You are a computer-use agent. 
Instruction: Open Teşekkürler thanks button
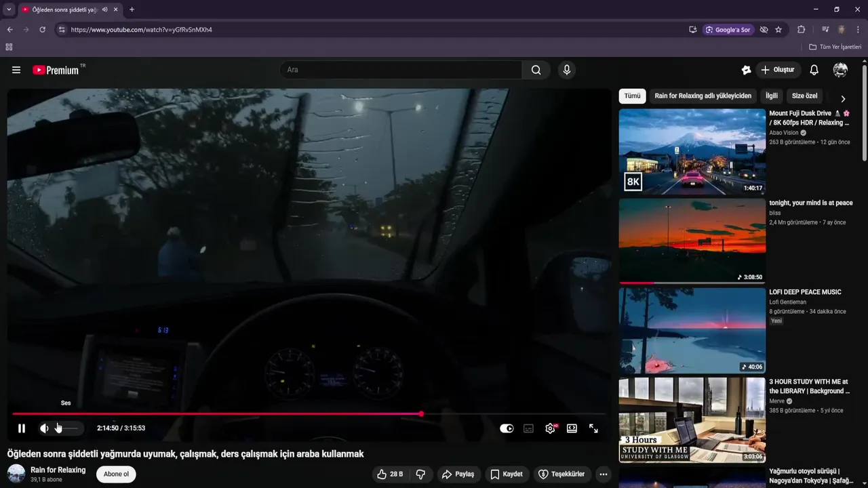561,474
